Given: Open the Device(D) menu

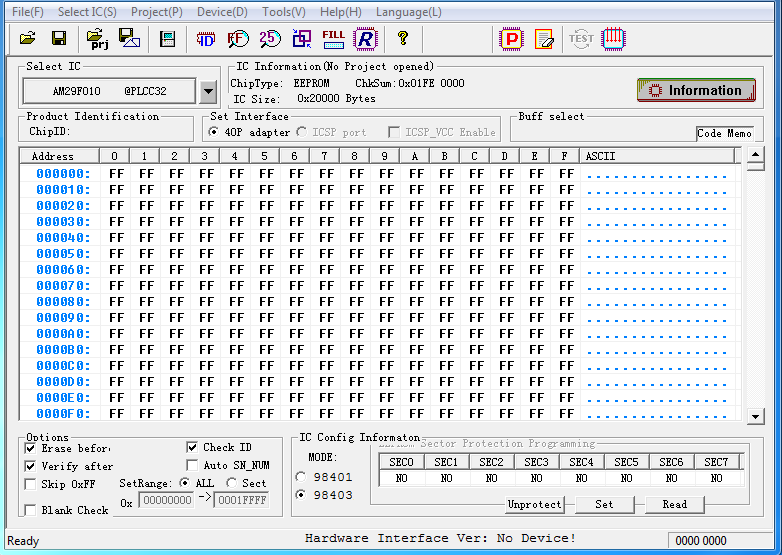Looking at the screenshot, I should [222, 12].
